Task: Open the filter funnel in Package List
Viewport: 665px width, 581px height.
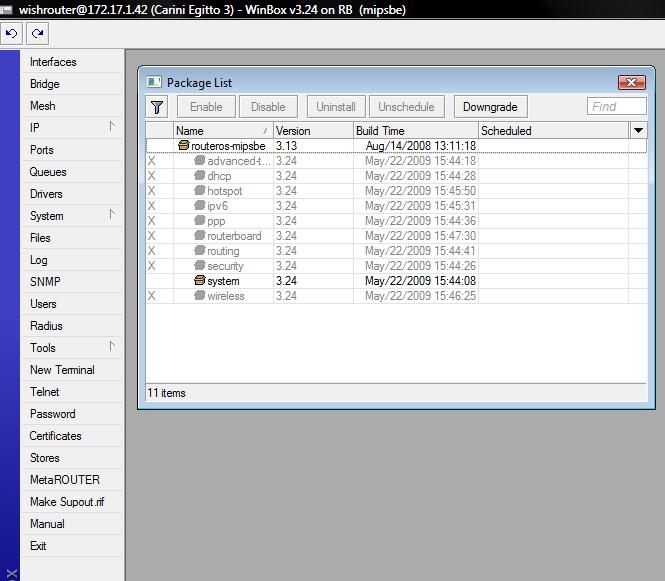Action: (157, 107)
